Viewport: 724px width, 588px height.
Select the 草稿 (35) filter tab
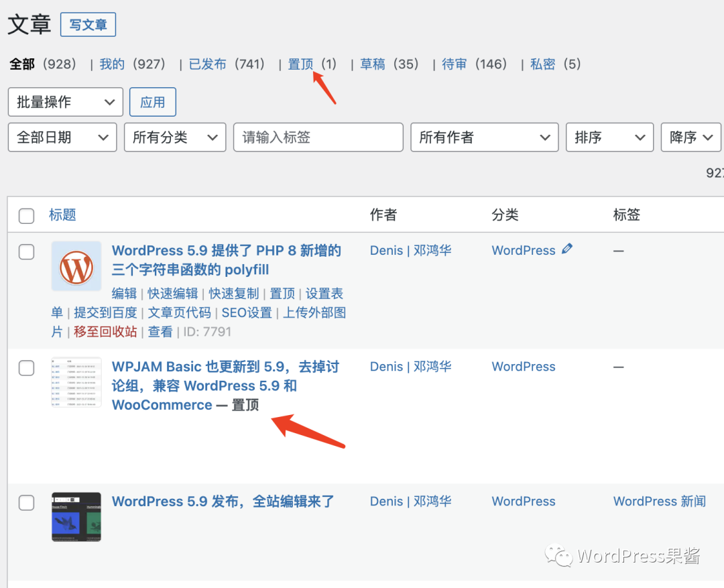[x=389, y=64]
